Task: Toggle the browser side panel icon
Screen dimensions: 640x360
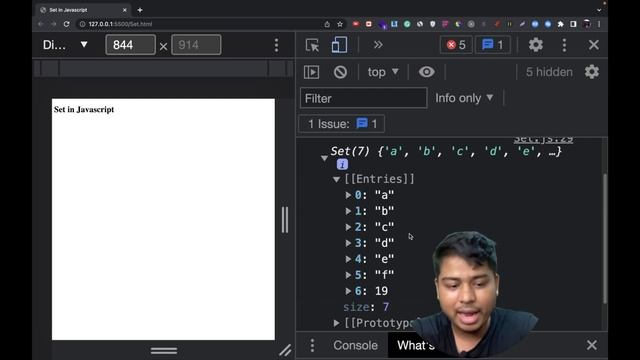Action: [x=573, y=24]
